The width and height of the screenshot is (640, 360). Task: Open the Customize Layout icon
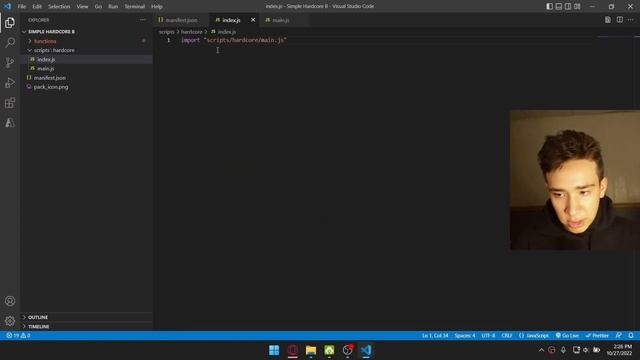click(x=577, y=7)
